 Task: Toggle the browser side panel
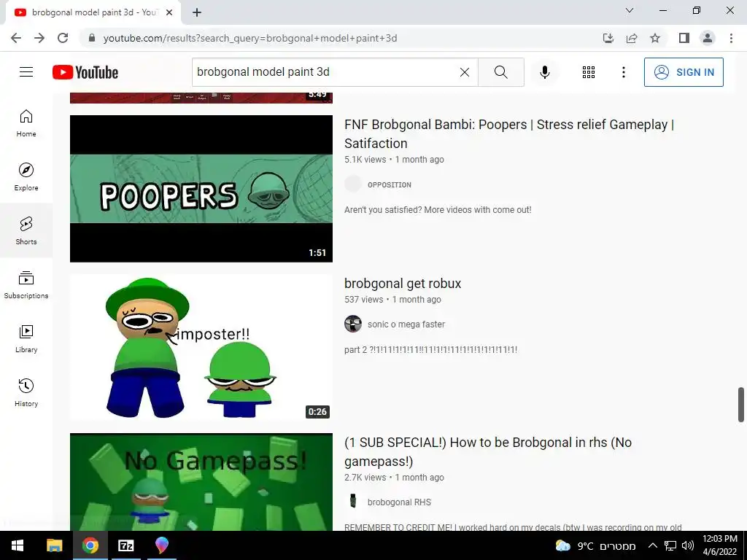point(684,38)
